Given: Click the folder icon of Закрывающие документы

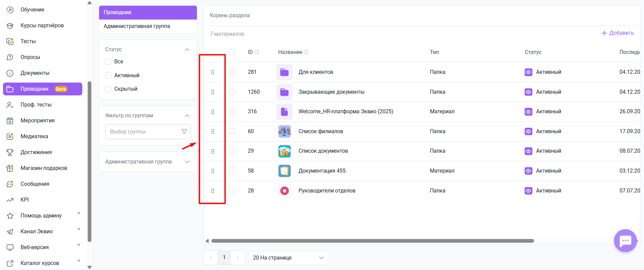Looking at the screenshot, I should (285, 92).
